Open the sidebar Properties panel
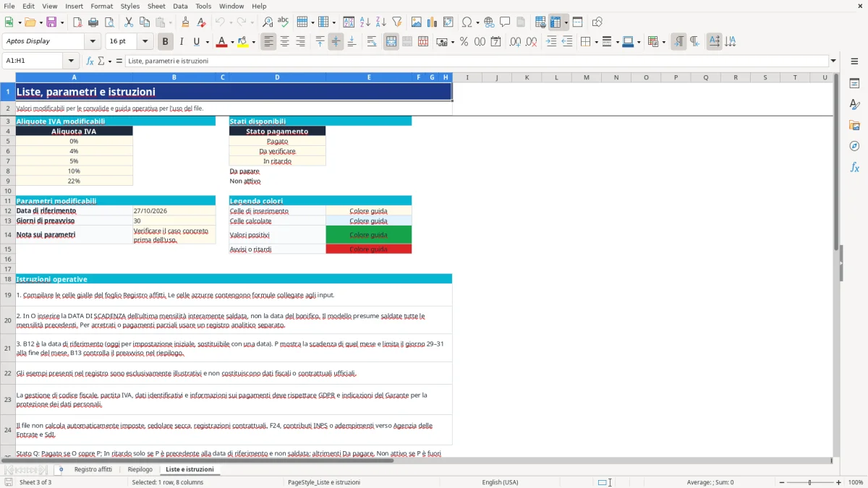This screenshot has width=868, height=488. (x=854, y=83)
